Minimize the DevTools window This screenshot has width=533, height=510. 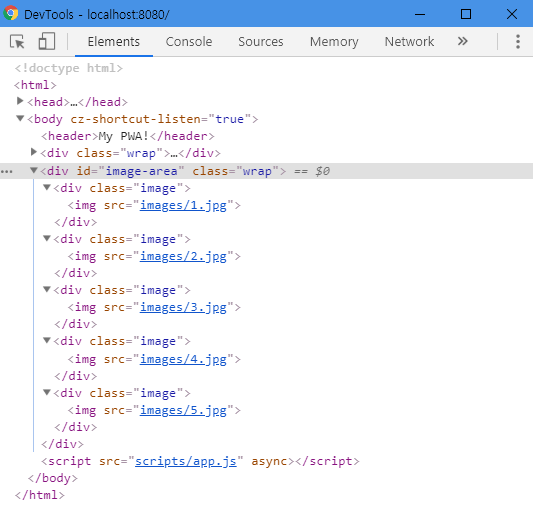tap(420, 14)
